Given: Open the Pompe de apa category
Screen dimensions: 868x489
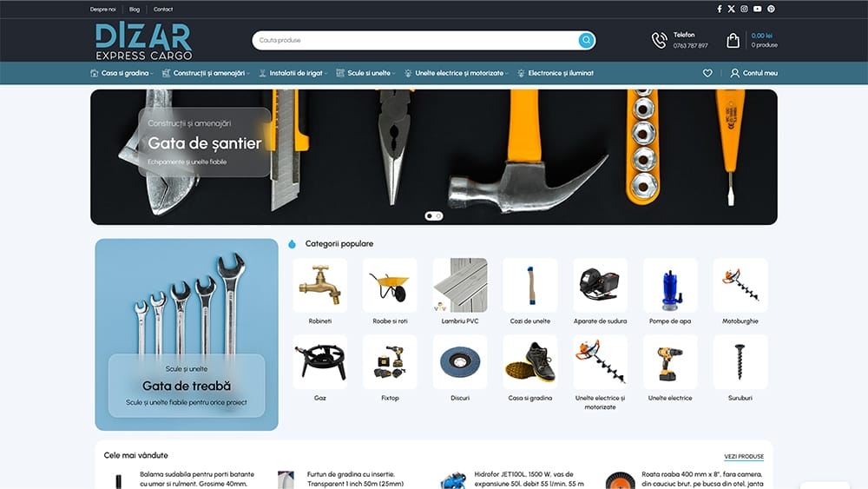Looking at the screenshot, I should (670, 286).
